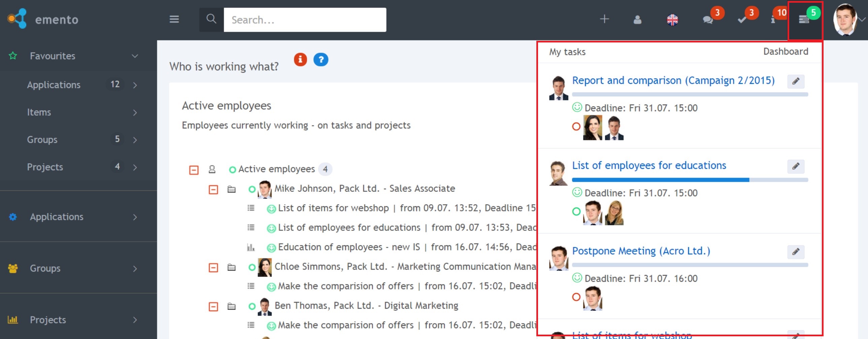Click progress bar of 'Postpone Meeting'
Image resolution: width=868 pixels, height=339 pixels.
(690, 265)
